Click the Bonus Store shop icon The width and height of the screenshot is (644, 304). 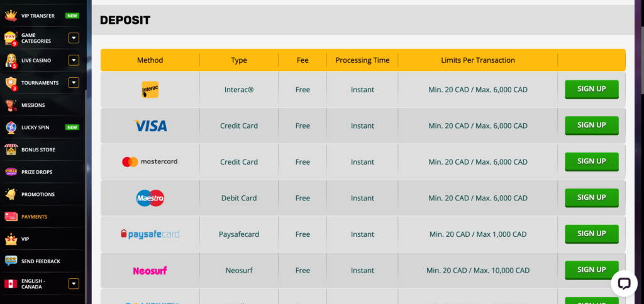(x=11, y=149)
